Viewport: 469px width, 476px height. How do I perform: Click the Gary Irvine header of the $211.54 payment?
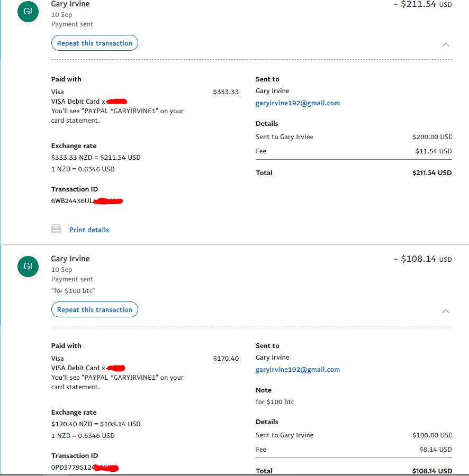tap(70, 4)
